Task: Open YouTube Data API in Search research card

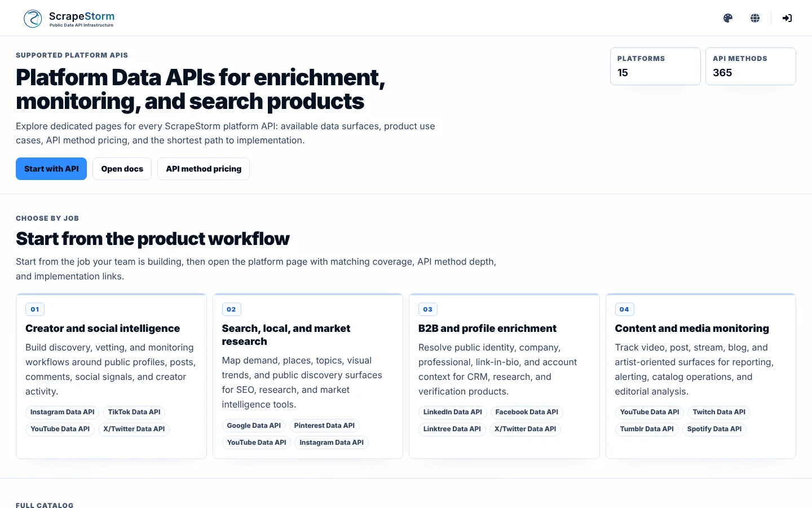Action: [257, 443]
